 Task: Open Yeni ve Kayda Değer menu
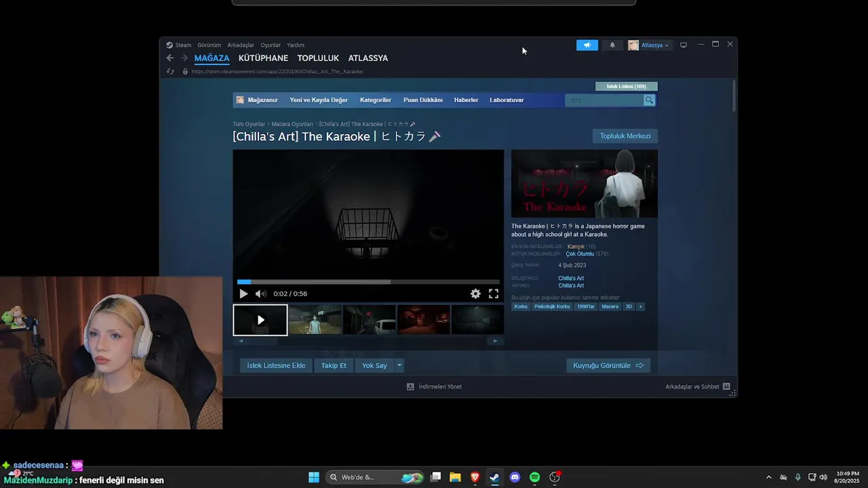(319, 100)
